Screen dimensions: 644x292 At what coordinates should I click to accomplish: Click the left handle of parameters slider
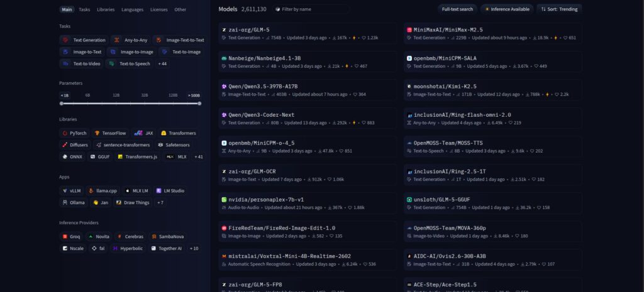pyautogui.click(x=62, y=104)
